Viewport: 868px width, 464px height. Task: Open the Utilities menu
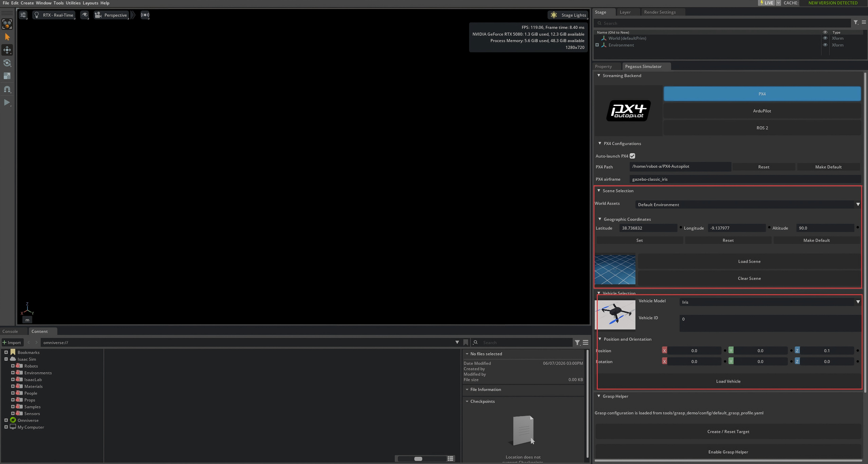[x=73, y=3]
